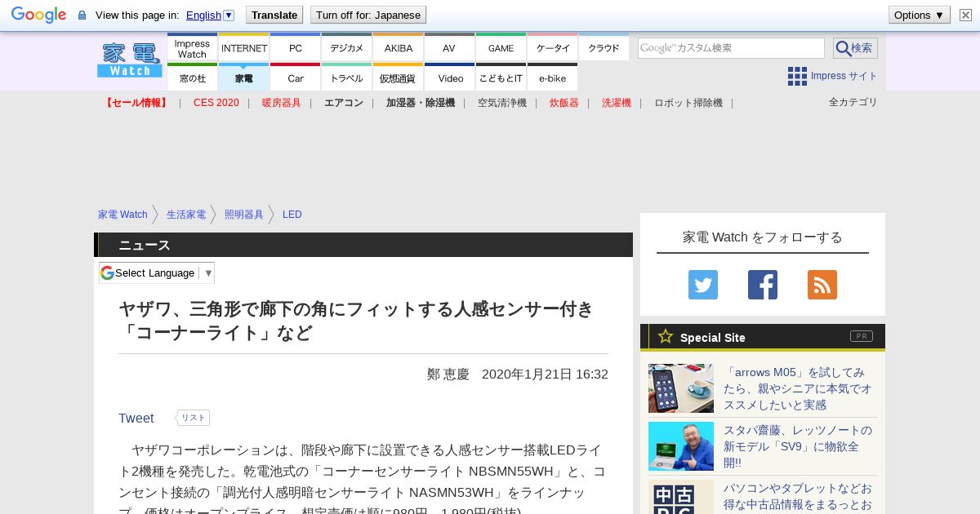Image resolution: width=980 pixels, height=514 pixels.
Task: Click the article headline ヤザワ コーナーライト
Action: pos(356,321)
